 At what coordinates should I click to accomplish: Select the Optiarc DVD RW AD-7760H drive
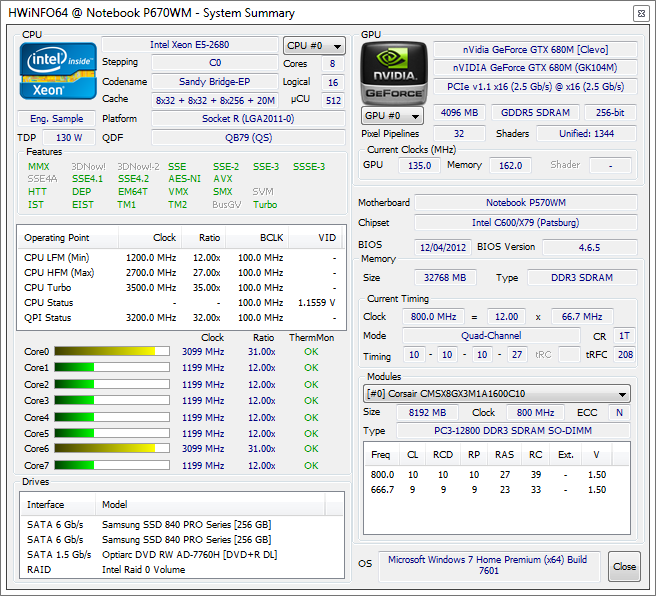[x=182, y=555]
